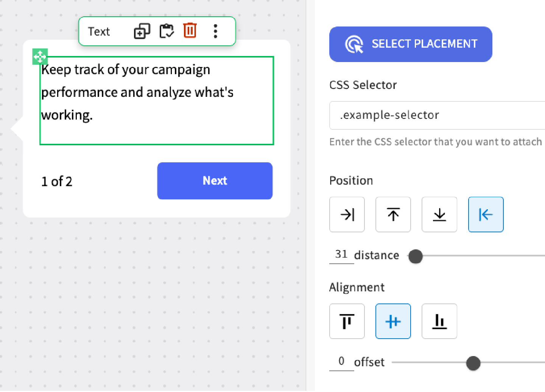
Task: Set position to bottom arrow option
Action: pos(439,215)
